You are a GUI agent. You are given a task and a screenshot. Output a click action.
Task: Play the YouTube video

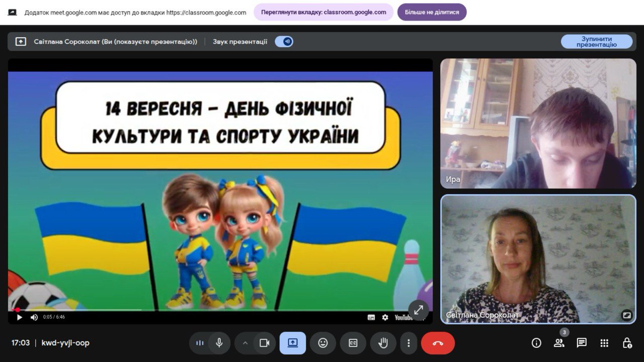pyautogui.click(x=20, y=317)
